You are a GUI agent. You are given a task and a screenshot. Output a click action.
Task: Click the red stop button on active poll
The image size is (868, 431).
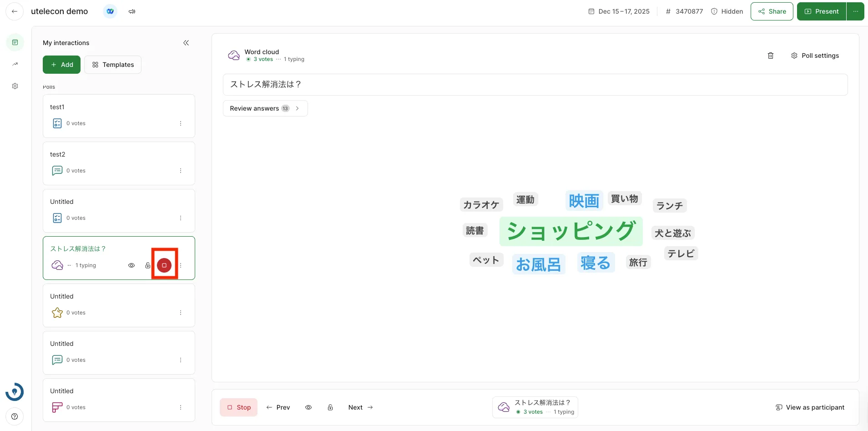click(x=164, y=265)
